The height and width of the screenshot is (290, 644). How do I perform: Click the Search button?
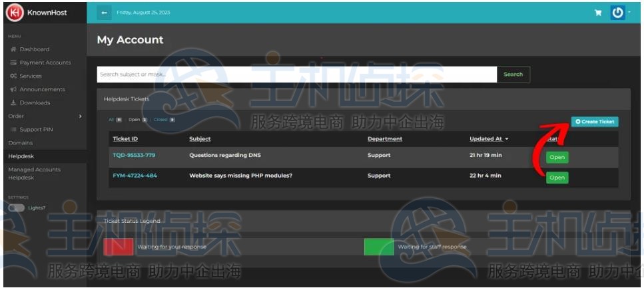(513, 74)
